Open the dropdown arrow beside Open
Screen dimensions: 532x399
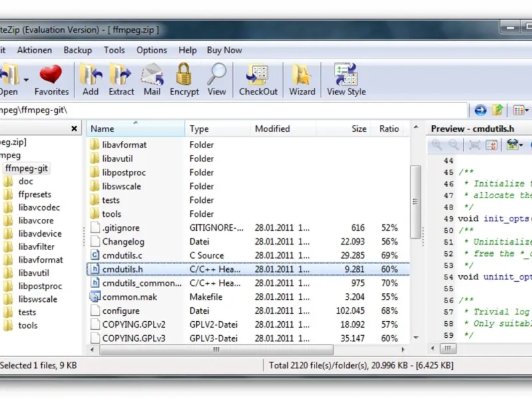(26, 80)
